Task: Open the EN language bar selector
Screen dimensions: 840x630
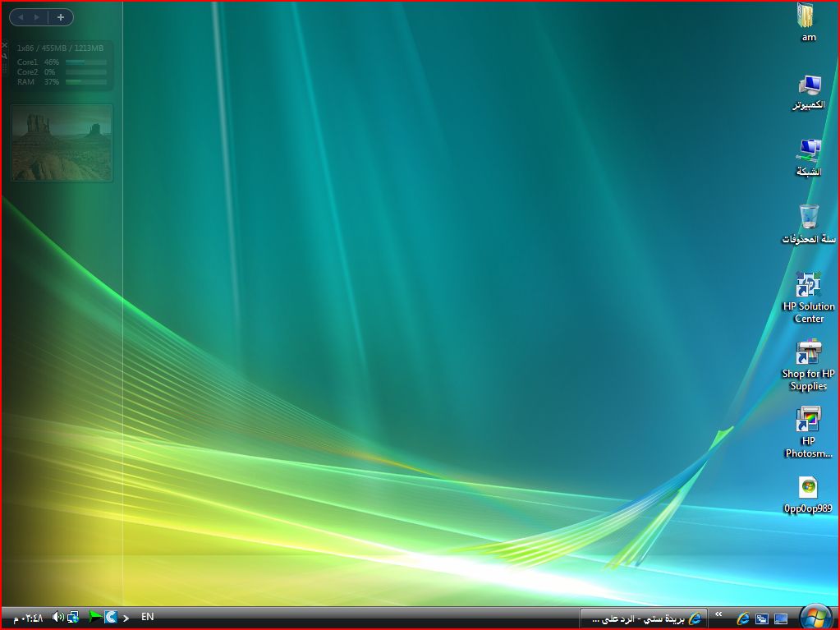Action: [x=147, y=617]
